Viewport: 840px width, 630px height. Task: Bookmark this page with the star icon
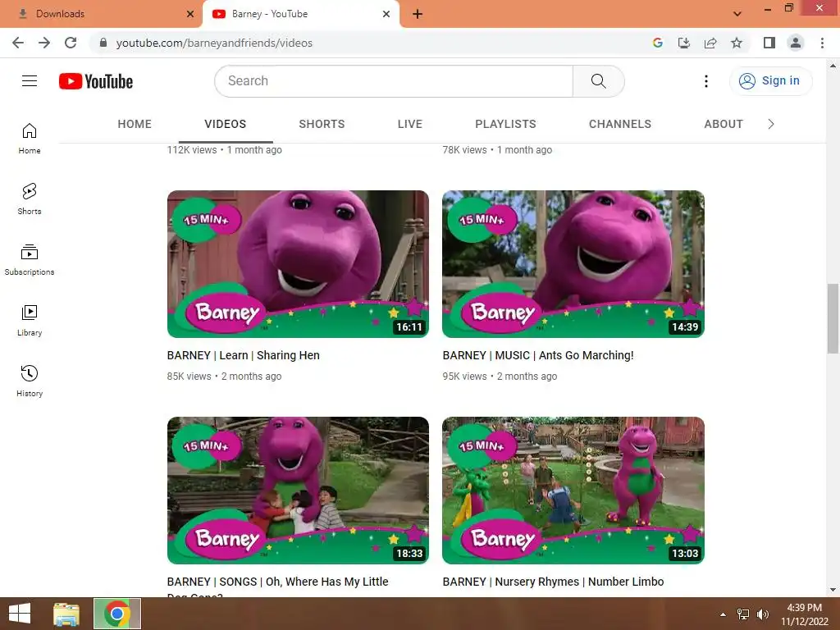click(x=737, y=43)
